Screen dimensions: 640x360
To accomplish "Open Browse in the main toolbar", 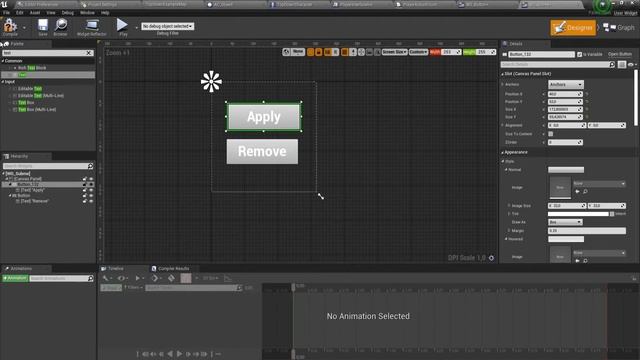I will [x=60, y=27].
